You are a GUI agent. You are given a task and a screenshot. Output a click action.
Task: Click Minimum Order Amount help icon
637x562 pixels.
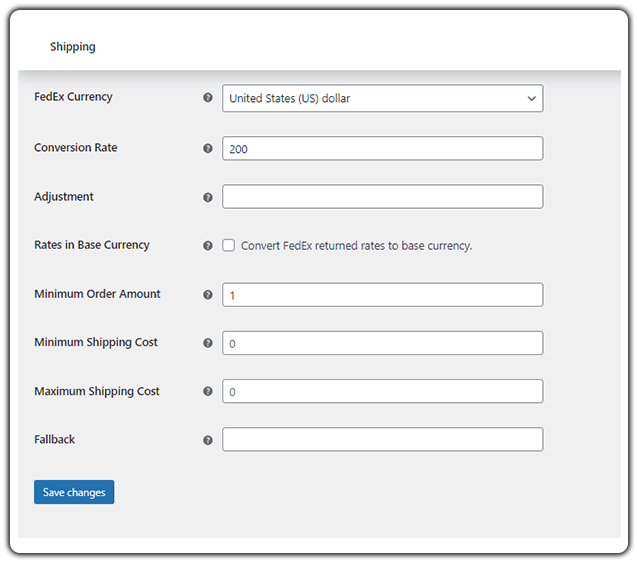point(208,295)
